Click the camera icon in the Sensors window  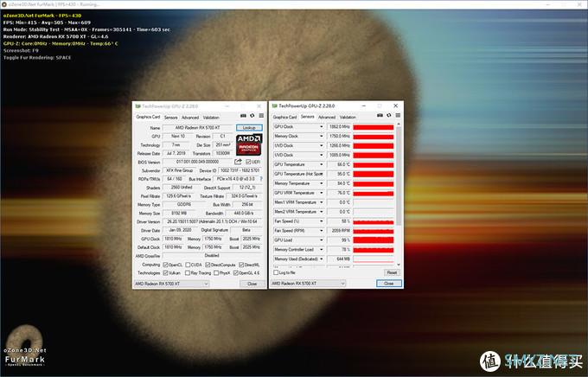click(x=380, y=116)
